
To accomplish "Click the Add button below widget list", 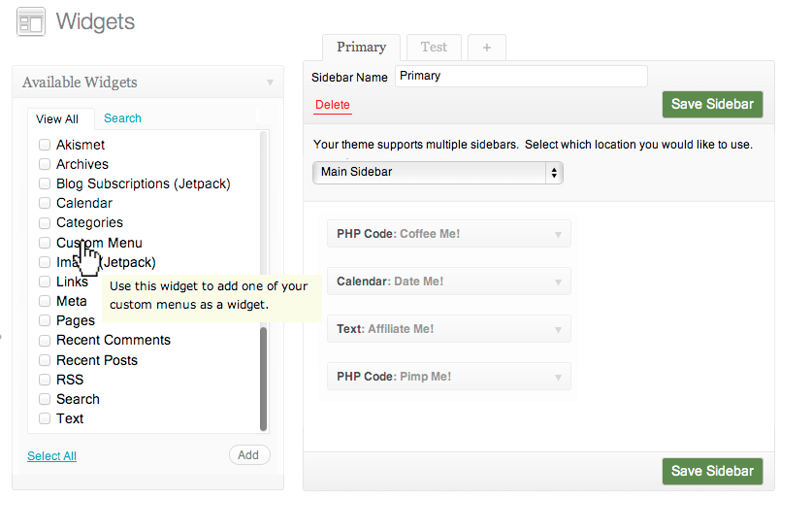I will (x=248, y=455).
